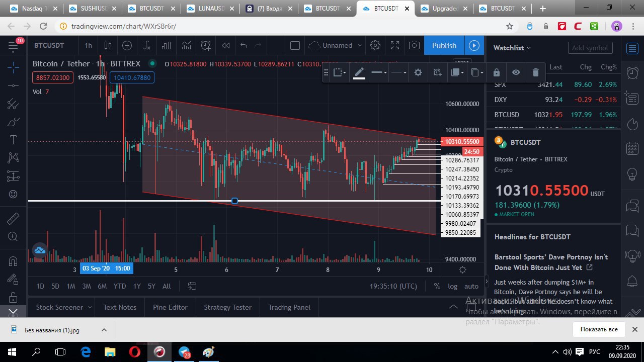644x362 pixels.
Task: Open the Pine Editor tab
Action: [x=170, y=307]
